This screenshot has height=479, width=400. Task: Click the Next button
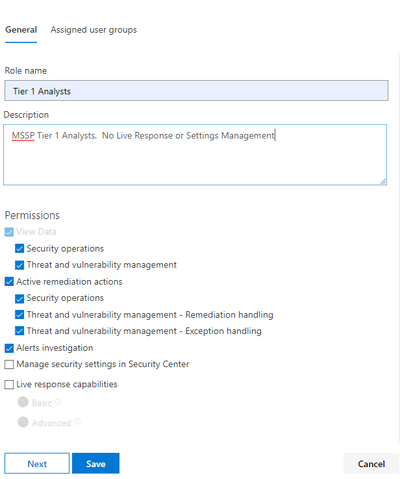[37, 463]
